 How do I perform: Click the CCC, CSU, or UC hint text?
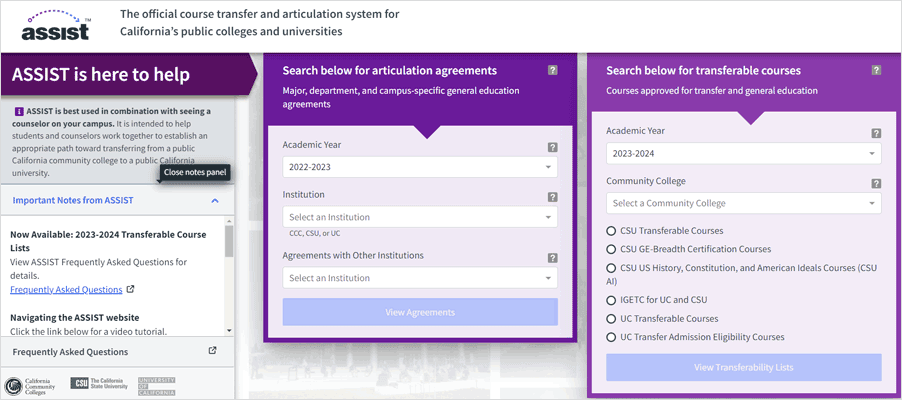tap(315, 234)
